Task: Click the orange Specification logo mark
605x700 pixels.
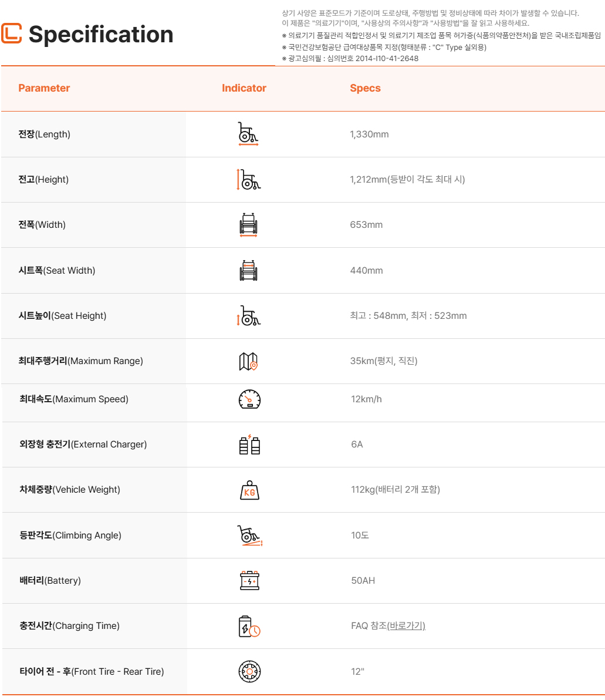Action: (x=11, y=33)
